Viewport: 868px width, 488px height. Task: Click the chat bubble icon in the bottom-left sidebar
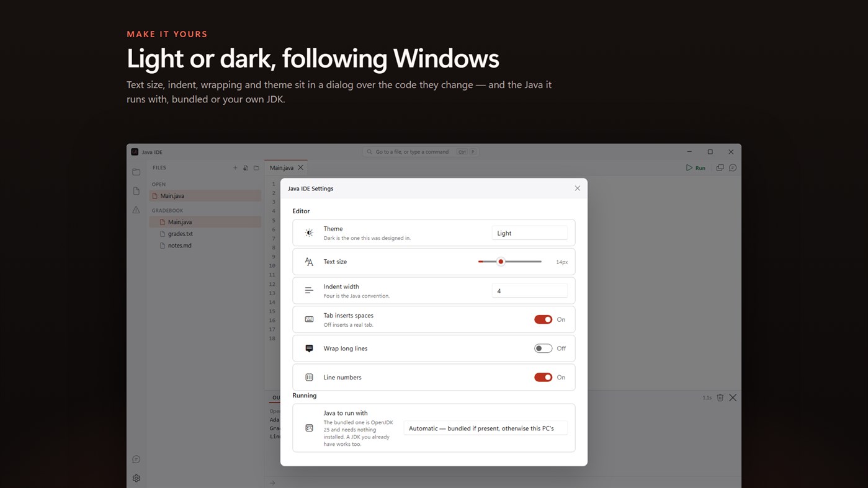(136, 459)
